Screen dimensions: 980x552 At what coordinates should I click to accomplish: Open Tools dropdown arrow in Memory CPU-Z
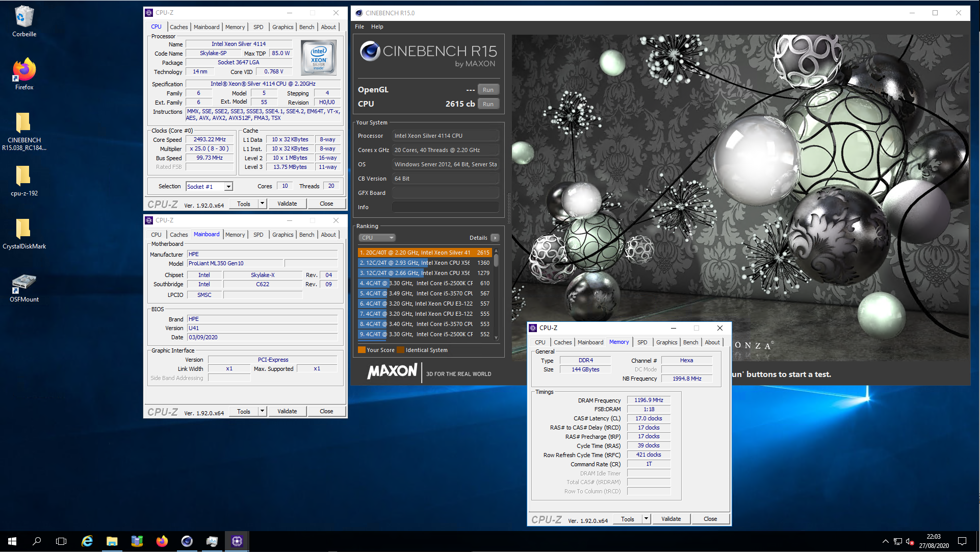(x=646, y=519)
